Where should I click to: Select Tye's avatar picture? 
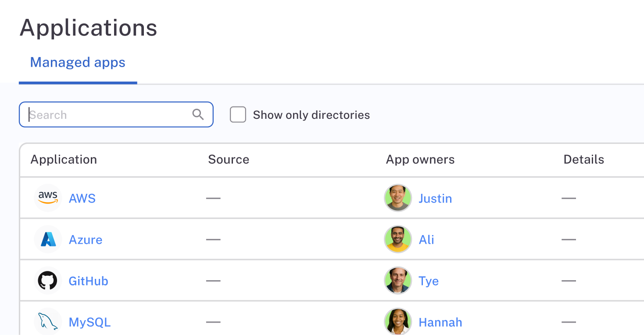tap(397, 280)
